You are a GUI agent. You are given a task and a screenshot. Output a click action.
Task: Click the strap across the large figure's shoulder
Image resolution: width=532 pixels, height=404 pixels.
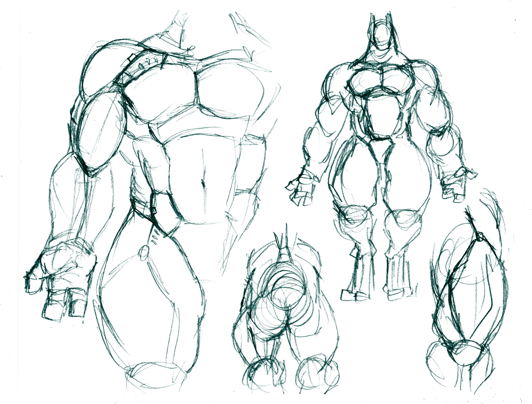point(142,67)
